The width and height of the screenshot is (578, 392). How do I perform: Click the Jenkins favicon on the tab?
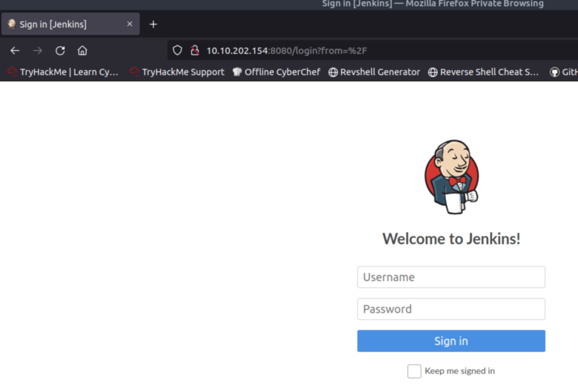[x=11, y=24]
